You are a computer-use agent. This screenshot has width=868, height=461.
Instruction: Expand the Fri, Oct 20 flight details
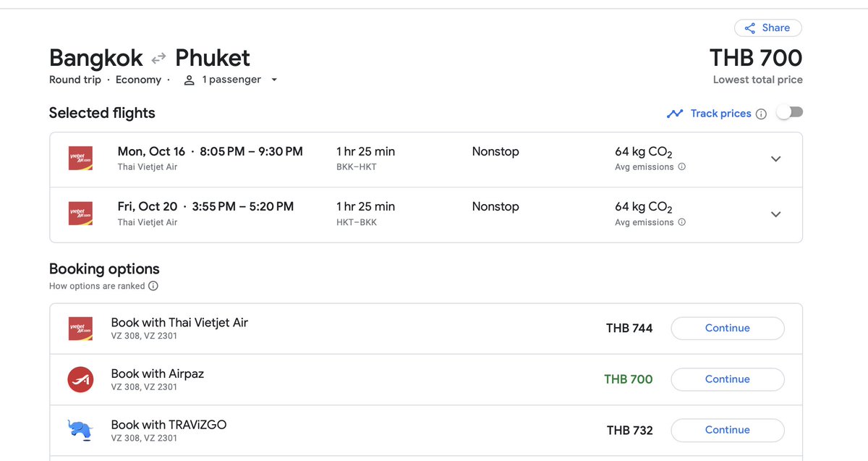tap(776, 214)
